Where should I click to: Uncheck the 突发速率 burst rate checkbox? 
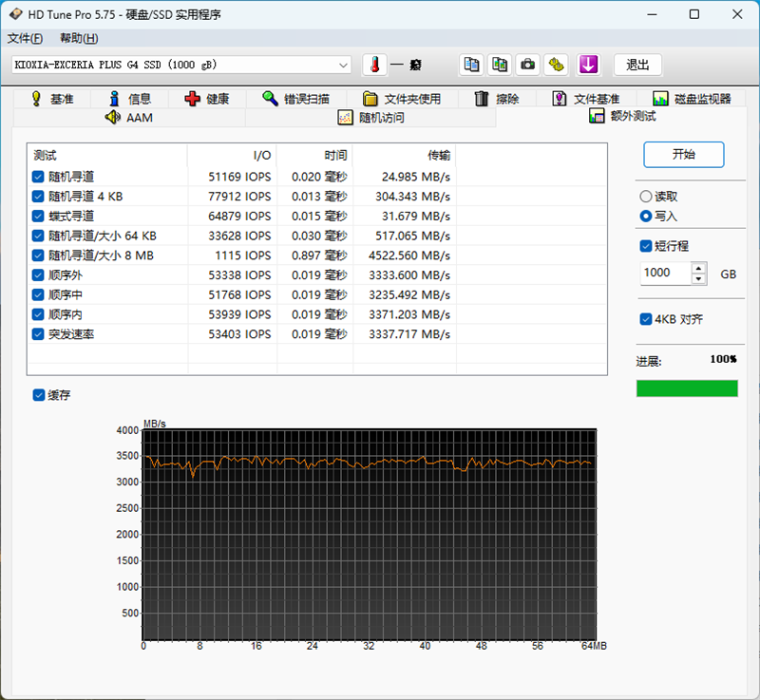38,334
